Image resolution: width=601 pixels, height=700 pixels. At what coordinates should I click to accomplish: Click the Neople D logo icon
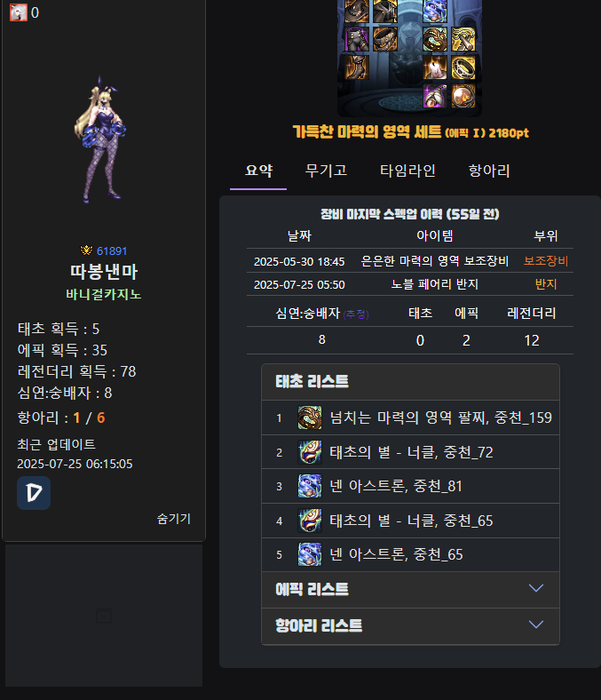[34, 493]
